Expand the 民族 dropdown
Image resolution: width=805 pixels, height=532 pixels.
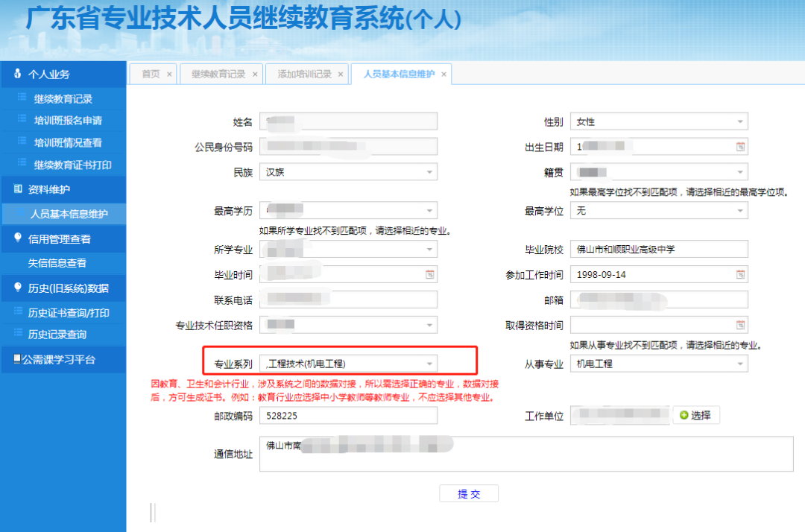click(x=429, y=172)
